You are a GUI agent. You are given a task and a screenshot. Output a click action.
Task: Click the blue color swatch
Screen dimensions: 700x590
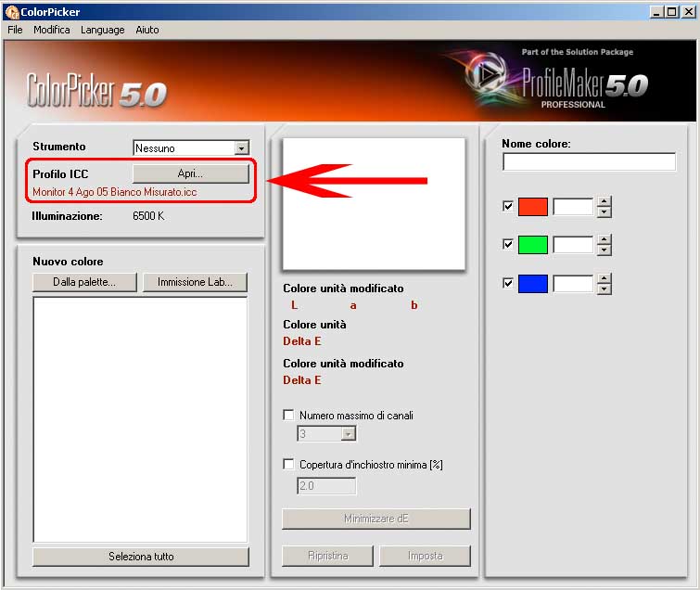point(532,284)
